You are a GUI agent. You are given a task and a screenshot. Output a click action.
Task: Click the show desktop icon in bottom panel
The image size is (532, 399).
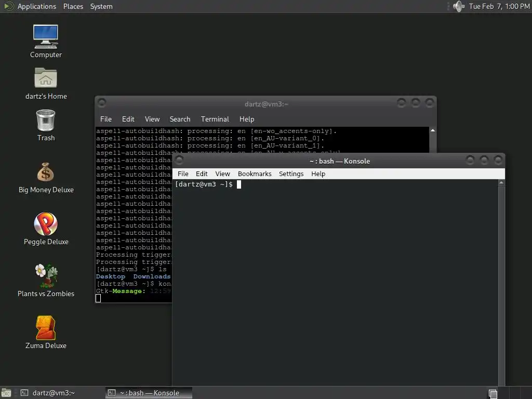(x=6, y=393)
